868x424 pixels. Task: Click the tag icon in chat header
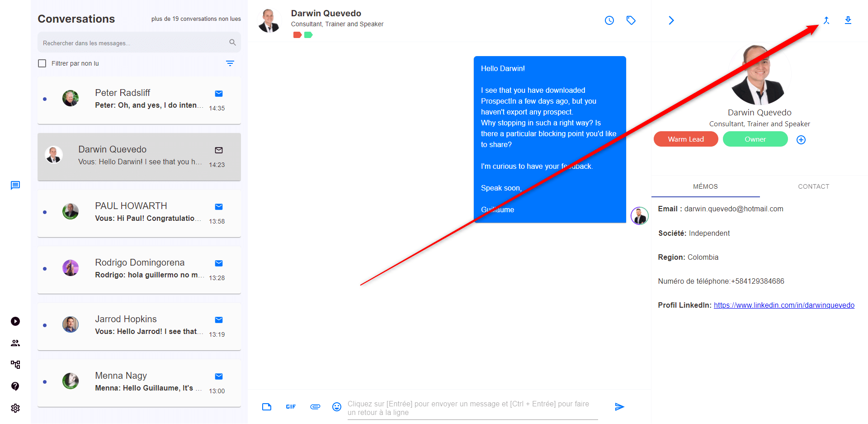tap(631, 20)
